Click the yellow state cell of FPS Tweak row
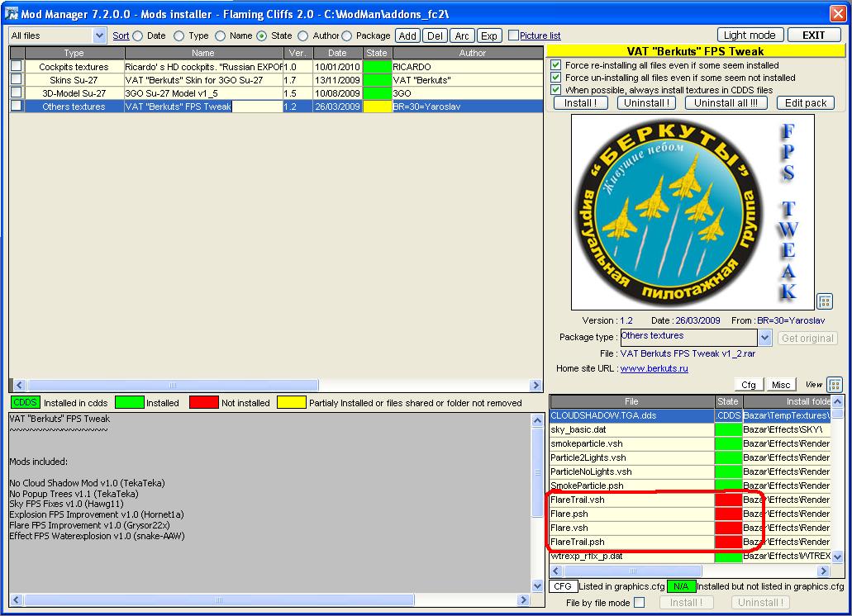The image size is (852, 616). [377, 107]
